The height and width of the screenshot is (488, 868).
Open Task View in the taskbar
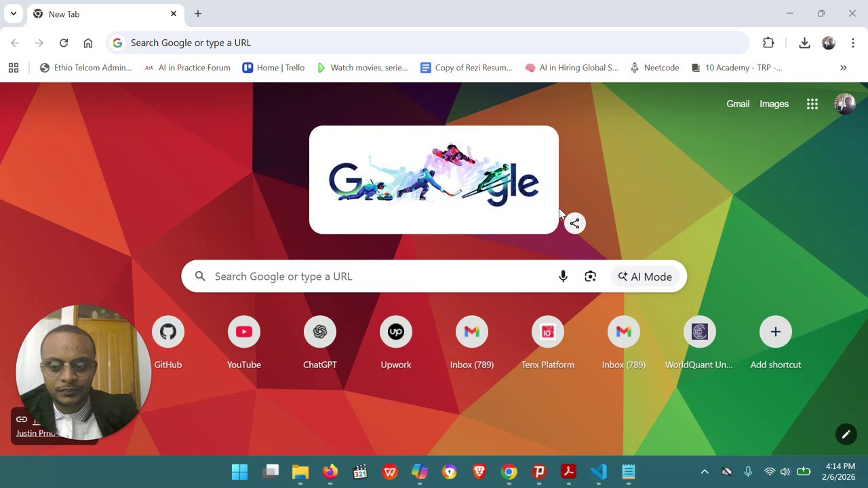(x=271, y=472)
